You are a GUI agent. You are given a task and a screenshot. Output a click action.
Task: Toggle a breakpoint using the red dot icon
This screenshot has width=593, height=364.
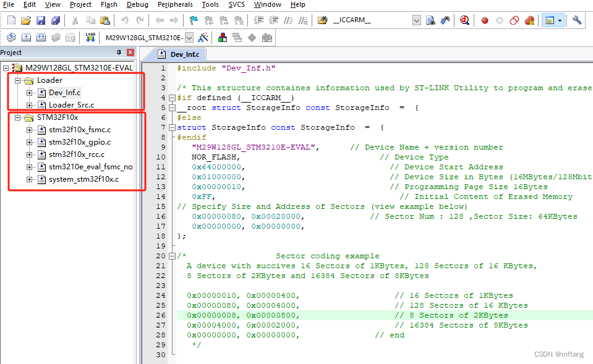[x=484, y=19]
